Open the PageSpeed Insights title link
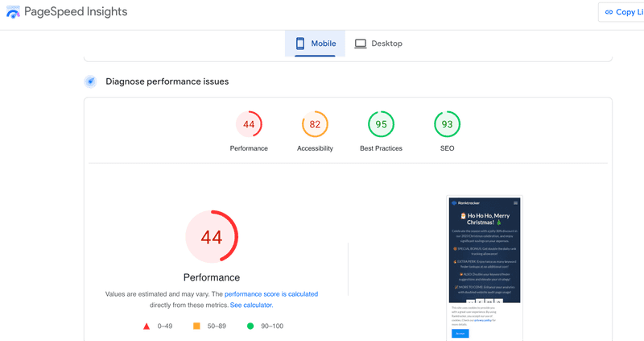 point(76,11)
